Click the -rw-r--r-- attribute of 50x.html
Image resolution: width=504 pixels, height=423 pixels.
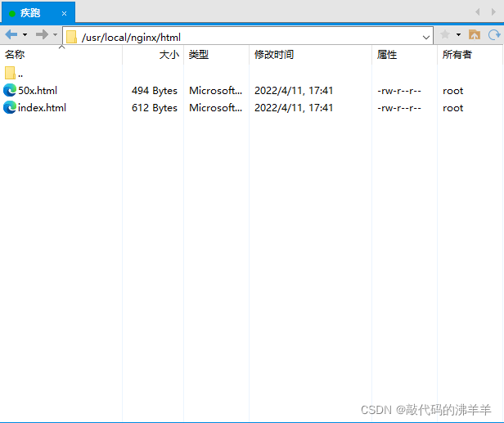click(399, 91)
